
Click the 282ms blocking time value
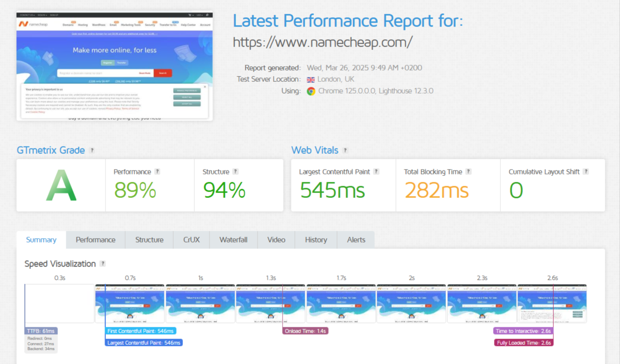point(437,190)
